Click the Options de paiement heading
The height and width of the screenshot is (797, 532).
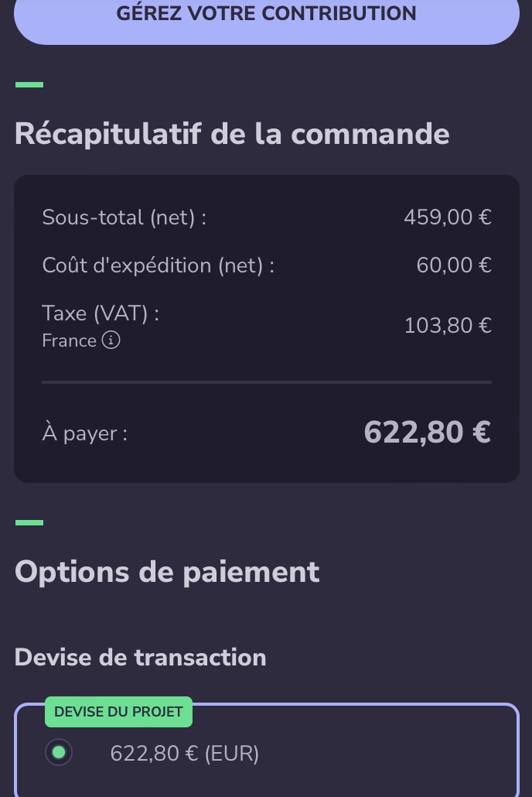167,572
